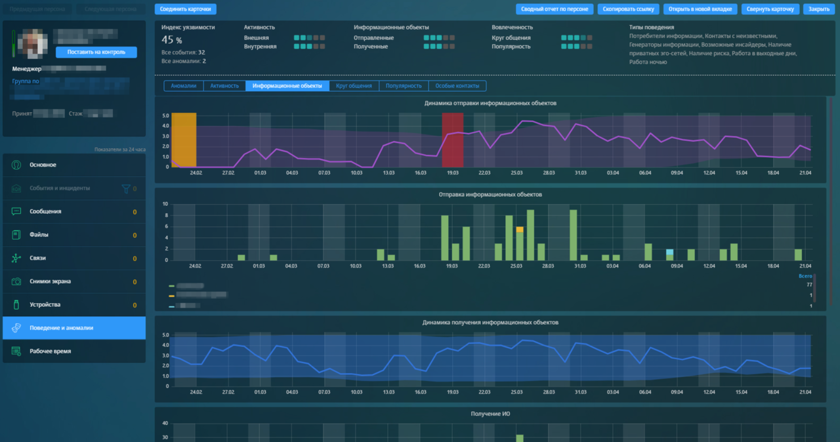Click the Устройства USB device icon

point(16,305)
